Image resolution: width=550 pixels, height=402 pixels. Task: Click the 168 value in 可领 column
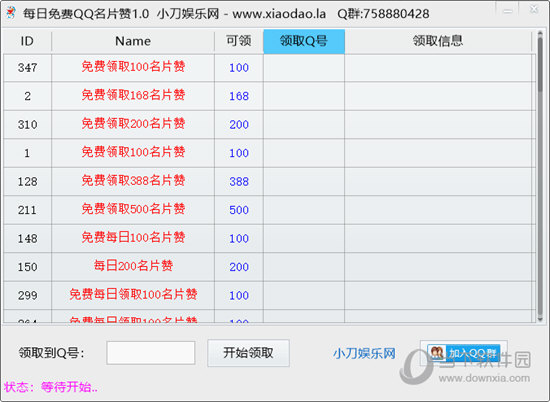[x=239, y=96]
